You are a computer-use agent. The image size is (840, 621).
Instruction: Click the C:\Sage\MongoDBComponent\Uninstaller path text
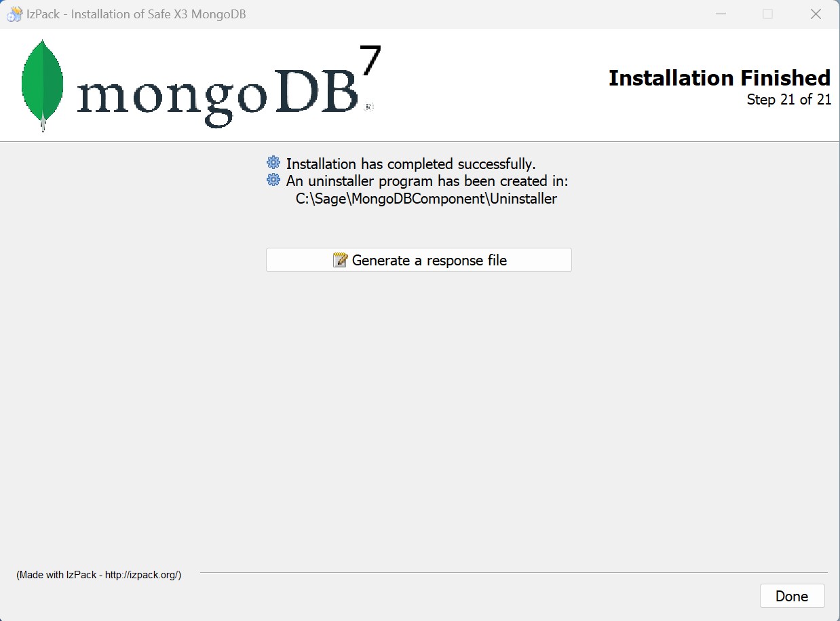(426, 199)
